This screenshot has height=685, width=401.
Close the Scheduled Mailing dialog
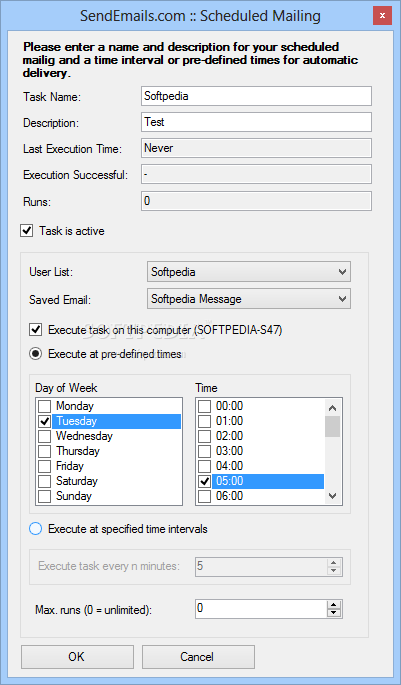tap(382, 16)
